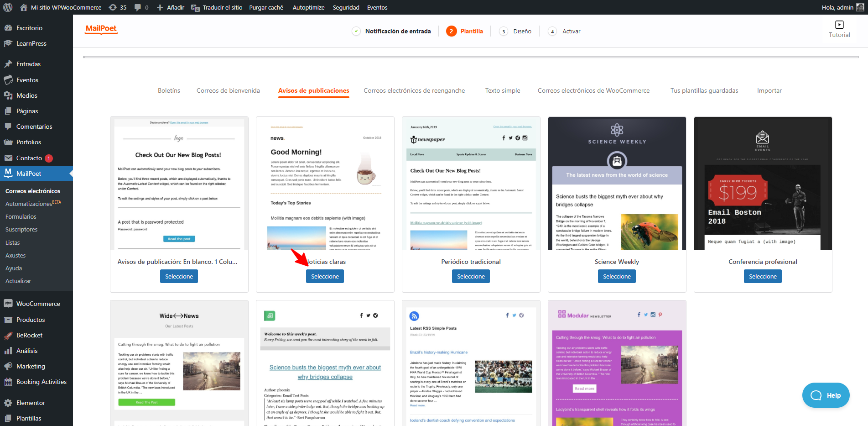Open the Formularios submenu item
Viewport: 868px width, 426px height.
pyautogui.click(x=21, y=216)
